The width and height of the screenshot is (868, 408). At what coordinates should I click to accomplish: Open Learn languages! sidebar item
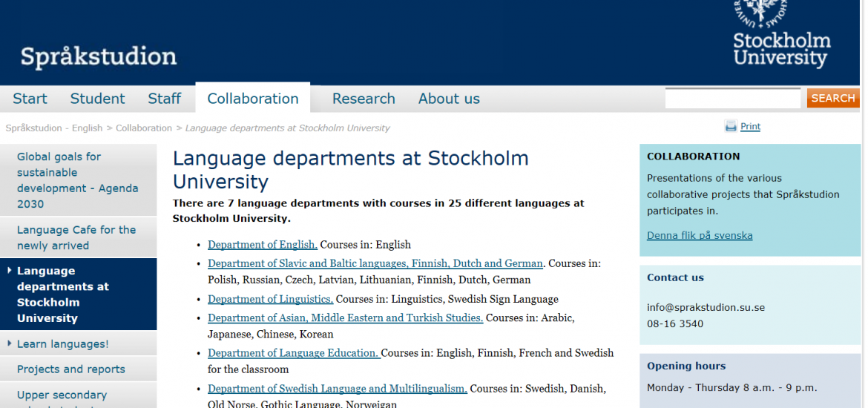63,343
